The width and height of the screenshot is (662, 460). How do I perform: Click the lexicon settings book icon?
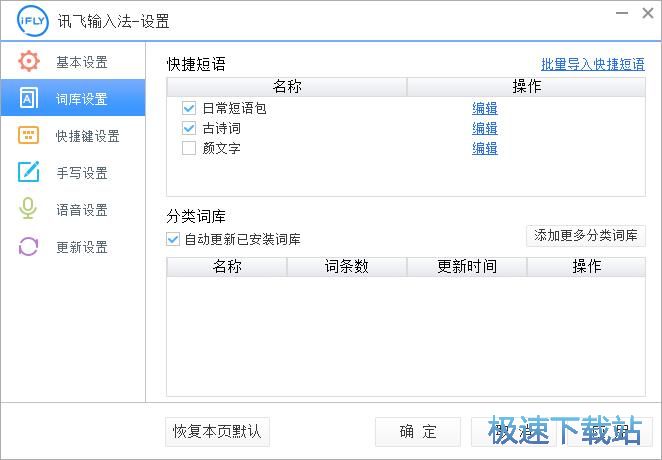28,99
